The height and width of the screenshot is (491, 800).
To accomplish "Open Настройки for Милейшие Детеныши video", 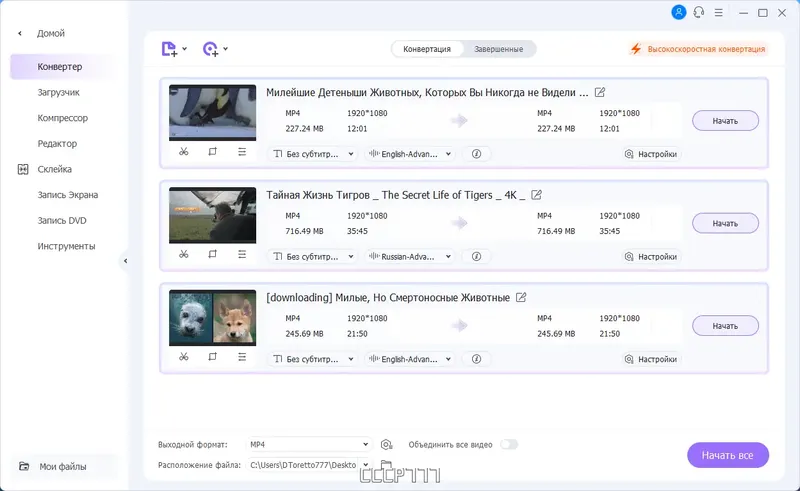I will pyautogui.click(x=651, y=154).
